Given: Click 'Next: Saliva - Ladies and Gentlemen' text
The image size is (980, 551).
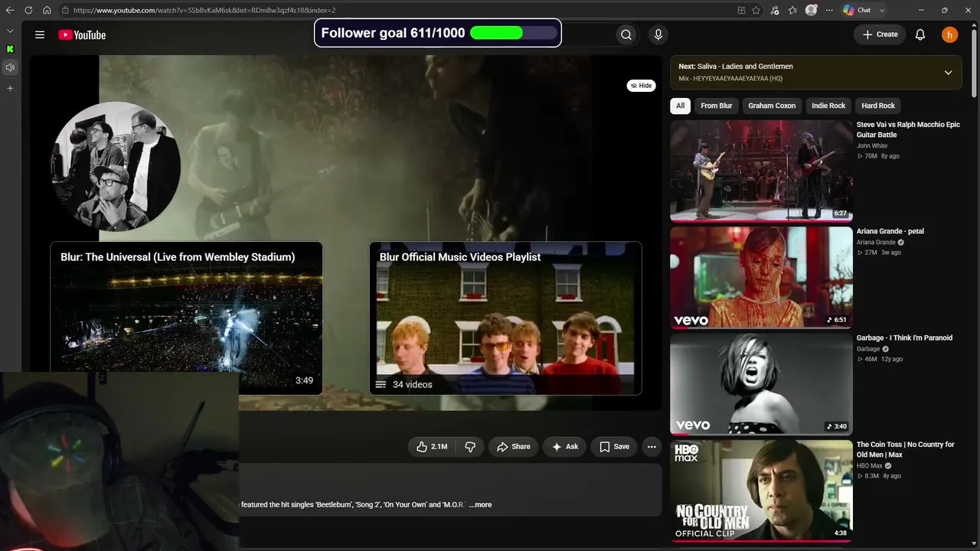Looking at the screenshot, I should [736, 67].
